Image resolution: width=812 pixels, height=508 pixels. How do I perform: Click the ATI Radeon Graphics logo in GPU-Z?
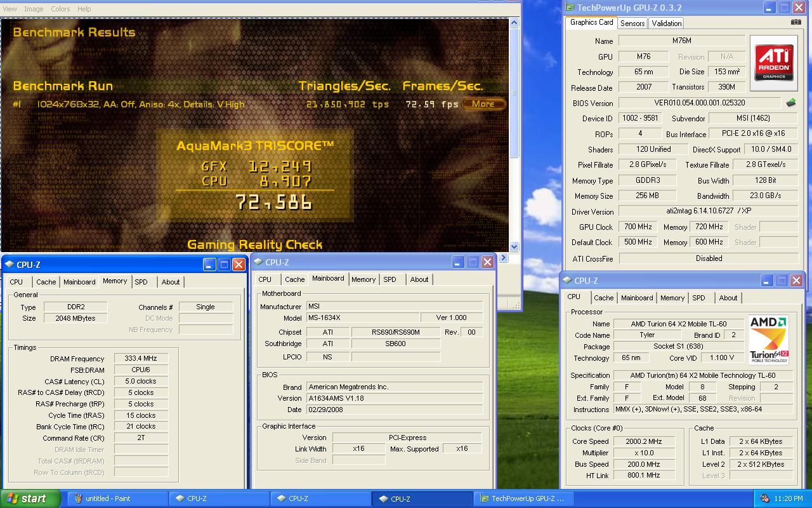pyautogui.click(x=774, y=63)
